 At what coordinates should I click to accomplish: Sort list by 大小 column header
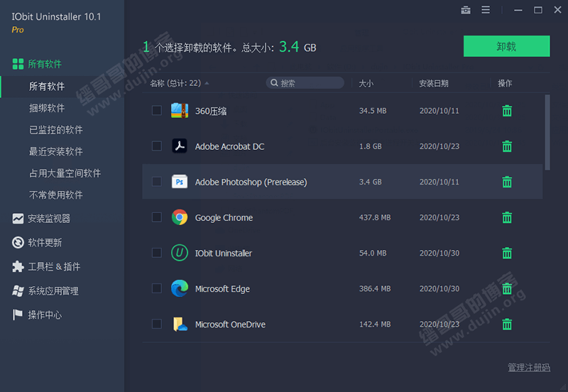coord(366,83)
